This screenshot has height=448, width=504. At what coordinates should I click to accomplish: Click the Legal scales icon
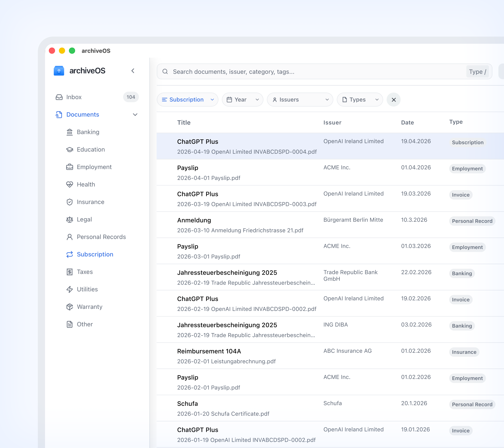[69, 219]
